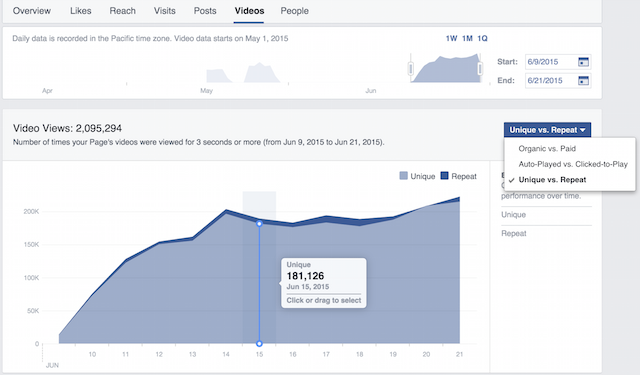This screenshot has width=640, height=375.
Task: Click 'Click or drag to select' tooltip text
Action: tap(324, 300)
